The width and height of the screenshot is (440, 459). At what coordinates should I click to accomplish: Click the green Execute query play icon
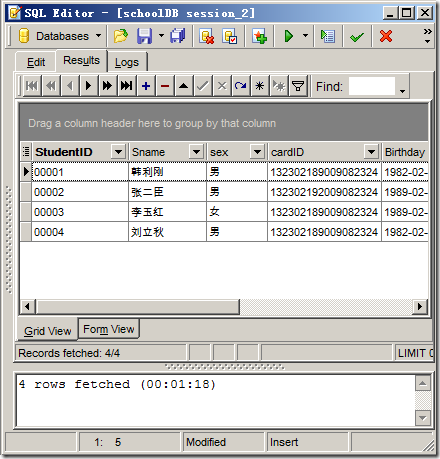(x=289, y=36)
